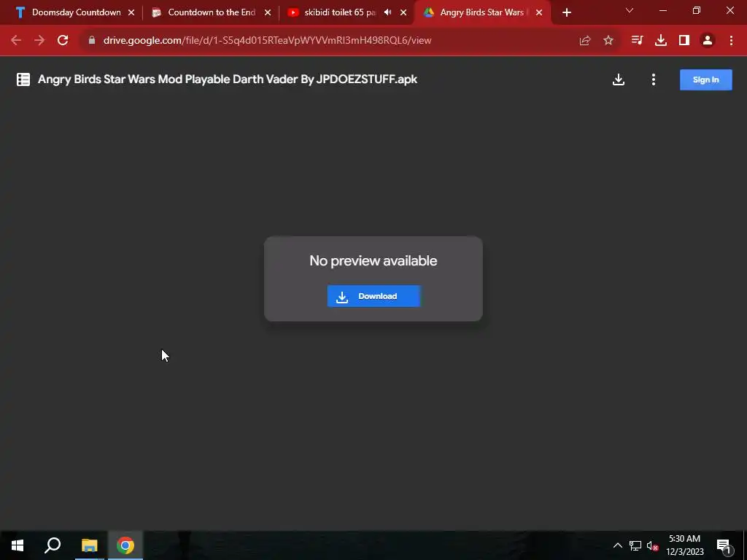The height and width of the screenshot is (560, 747).
Task: Bookmark this page with star icon
Action: tap(608, 41)
